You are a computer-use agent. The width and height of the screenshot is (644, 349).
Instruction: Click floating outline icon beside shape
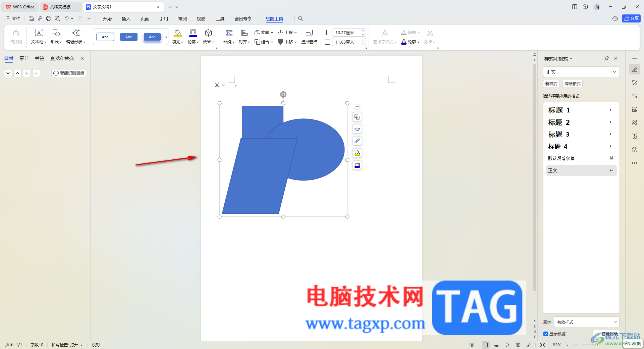357,165
